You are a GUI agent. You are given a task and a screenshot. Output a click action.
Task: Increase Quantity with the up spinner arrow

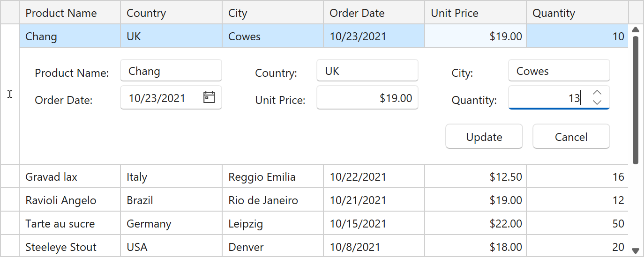(x=597, y=93)
